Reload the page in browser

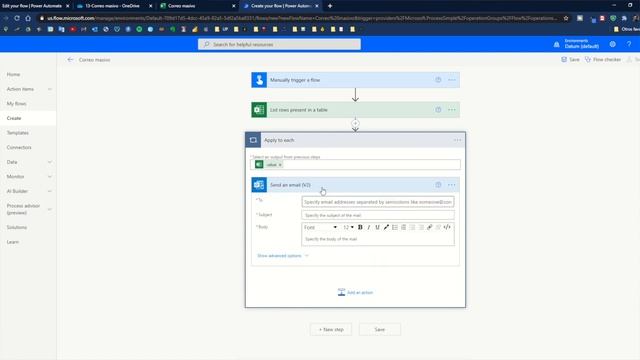(17, 18)
